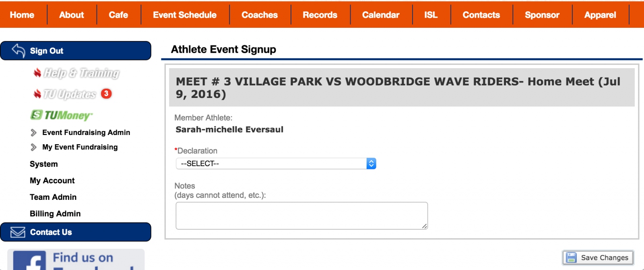Viewport: 644px width, 270px height.
Task: Open the Declaration dropdown
Action: (x=276, y=164)
